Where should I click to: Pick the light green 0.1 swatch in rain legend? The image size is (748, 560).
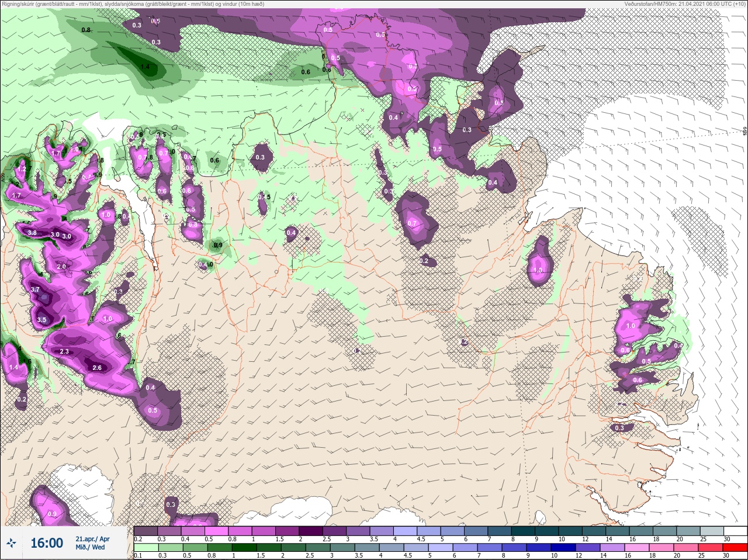(145, 548)
